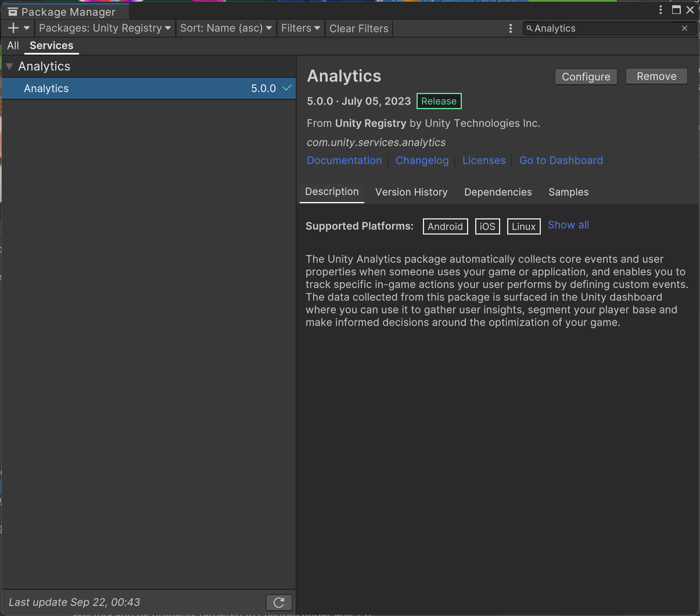Switch to the Services tab
The width and height of the screenshot is (700, 616).
tap(52, 46)
